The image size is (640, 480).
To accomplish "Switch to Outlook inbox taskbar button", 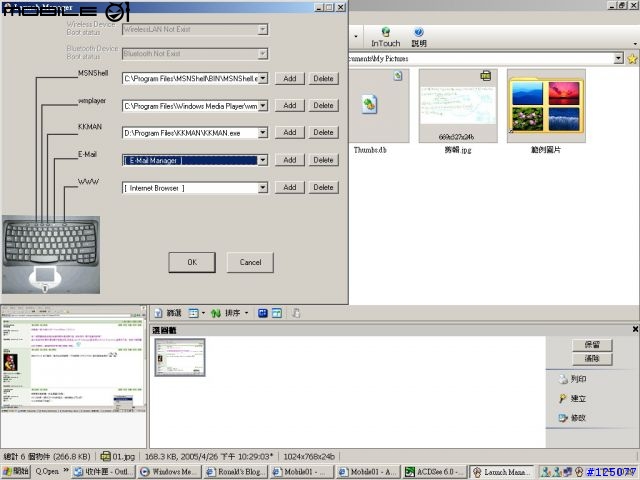I will (x=104, y=471).
